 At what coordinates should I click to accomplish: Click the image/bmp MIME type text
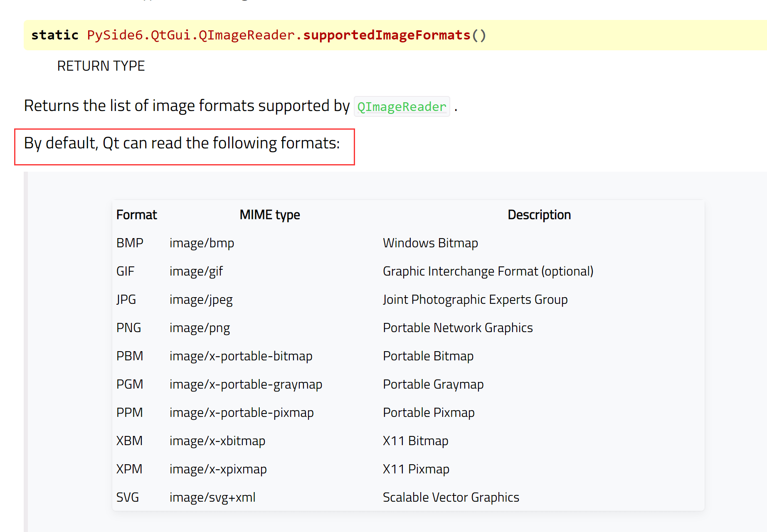click(201, 243)
